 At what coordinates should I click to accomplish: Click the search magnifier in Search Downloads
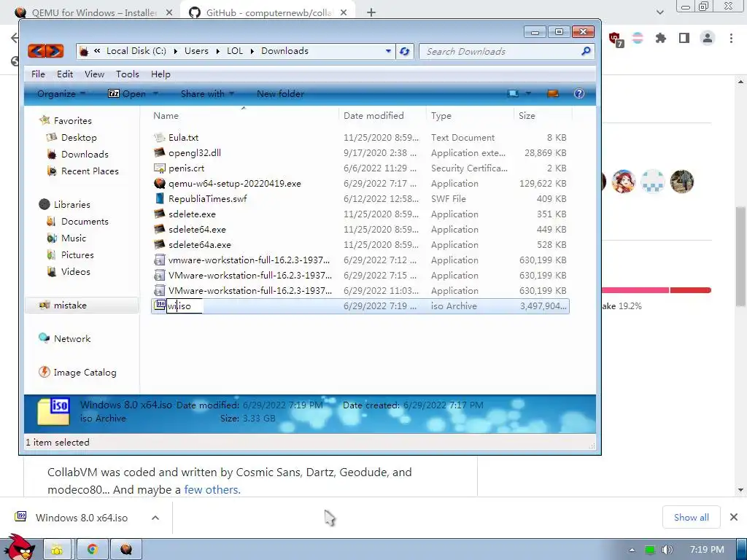pos(586,51)
